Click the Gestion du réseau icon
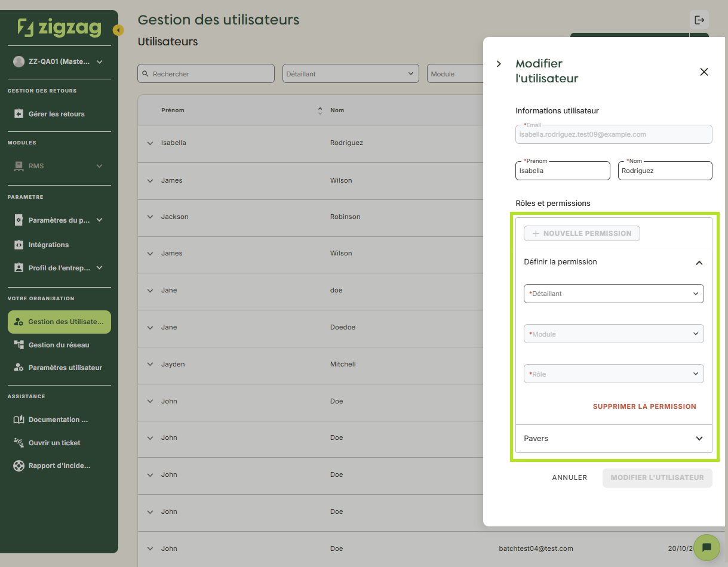 [x=19, y=345]
